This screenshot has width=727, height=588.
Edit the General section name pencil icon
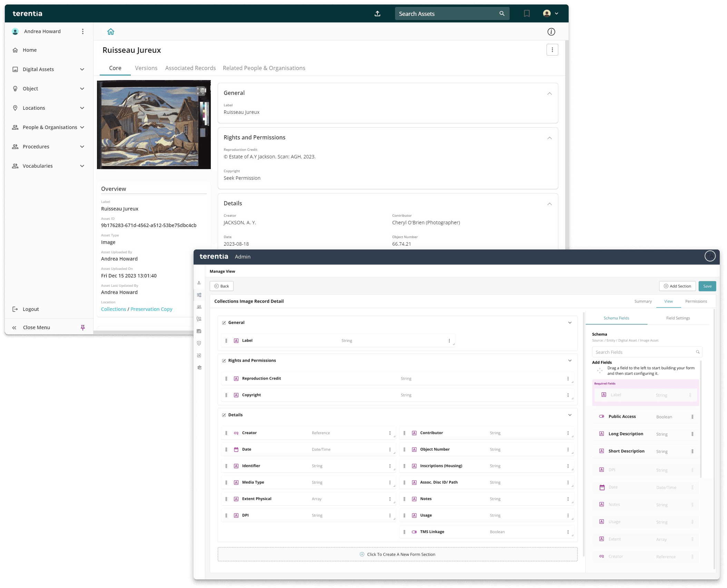(x=224, y=323)
